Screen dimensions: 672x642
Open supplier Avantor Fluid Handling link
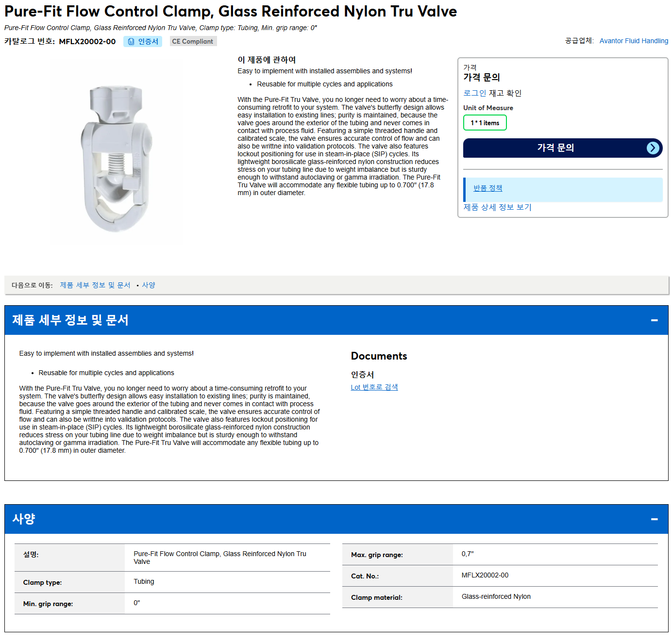[x=634, y=41]
